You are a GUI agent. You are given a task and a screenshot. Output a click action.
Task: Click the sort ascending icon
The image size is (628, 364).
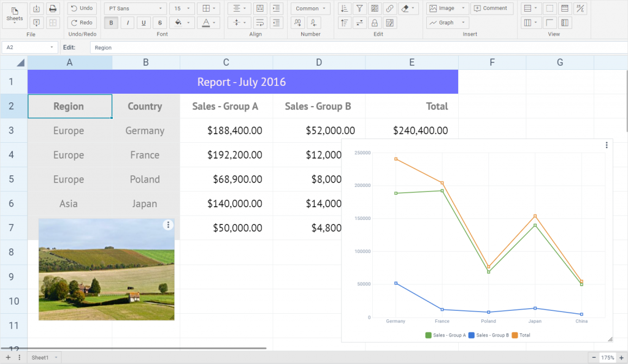tap(344, 9)
